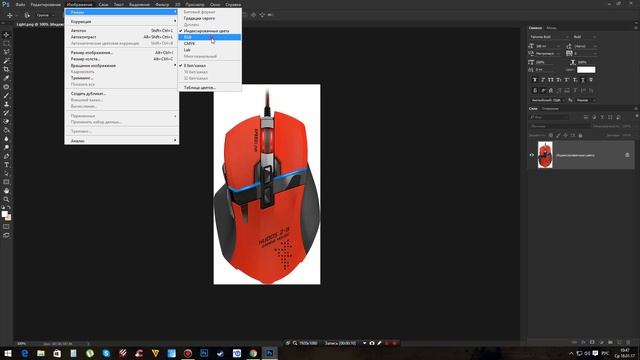Screen dimensions: 640x360
Task: Click the background color swatch
Action: 8,218
